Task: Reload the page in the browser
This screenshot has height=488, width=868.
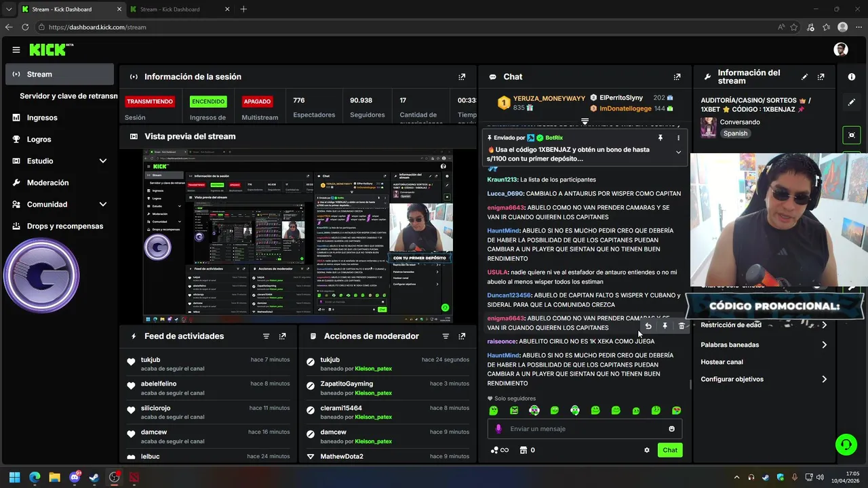Action: pos(25,27)
